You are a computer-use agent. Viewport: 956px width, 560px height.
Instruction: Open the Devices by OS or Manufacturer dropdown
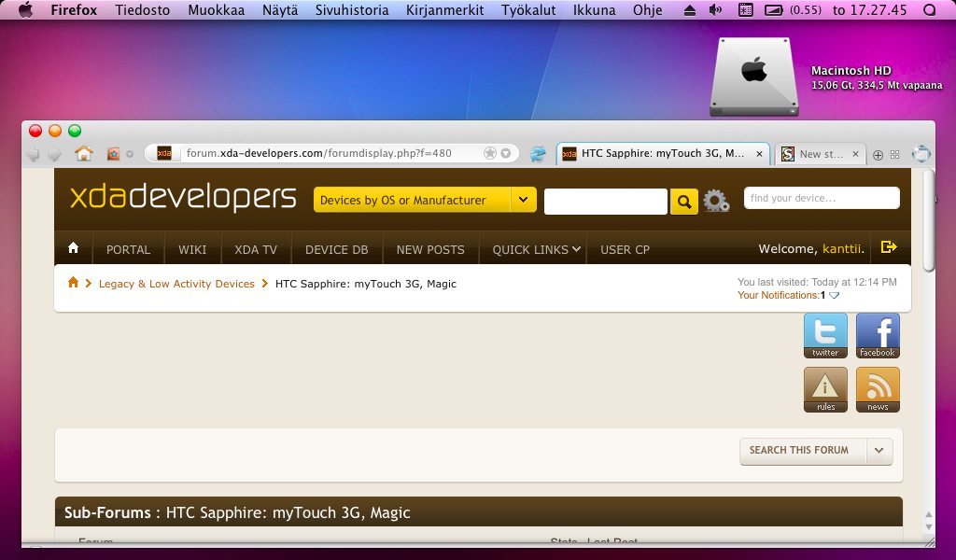click(424, 200)
